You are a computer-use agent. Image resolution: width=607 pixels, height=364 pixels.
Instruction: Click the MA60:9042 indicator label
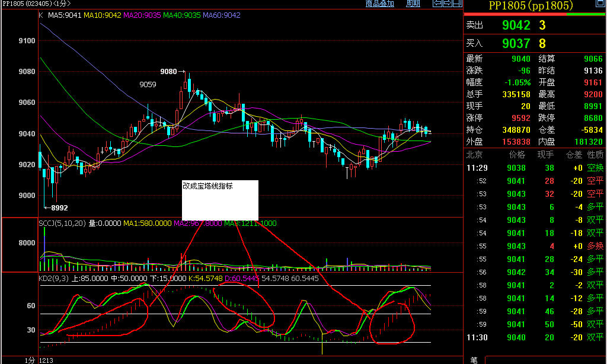221,15
